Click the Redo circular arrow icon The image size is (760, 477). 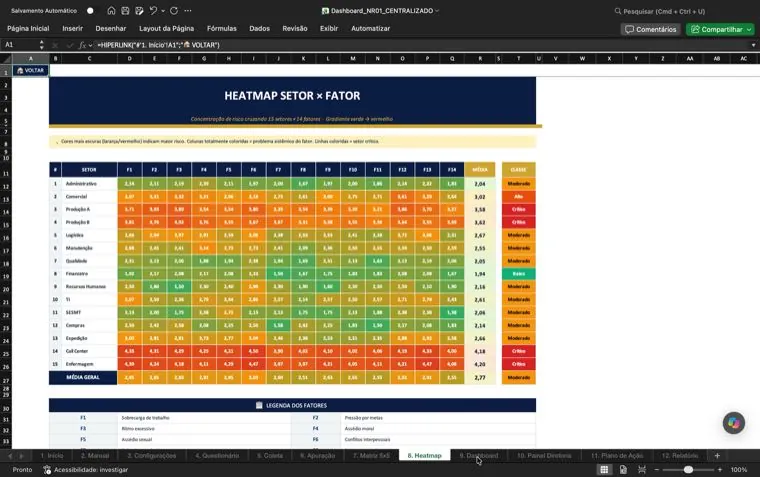pyautogui.click(x=174, y=11)
